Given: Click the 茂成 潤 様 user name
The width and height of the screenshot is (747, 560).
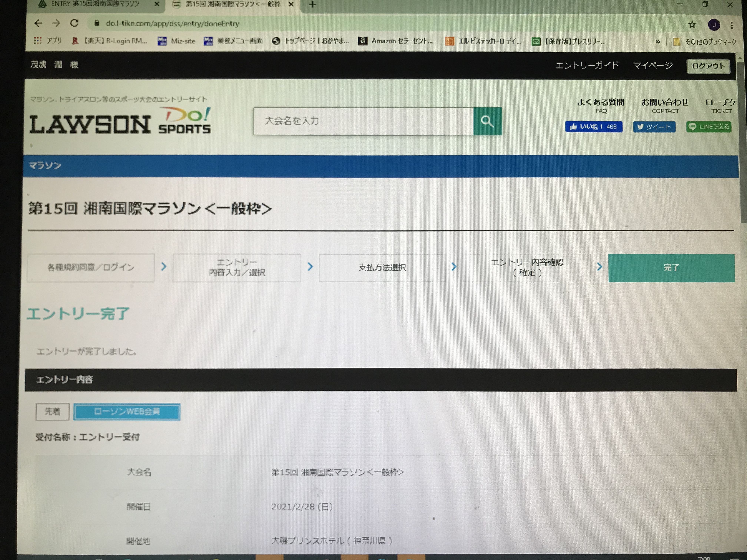Looking at the screenshot, I should (54, 65).
